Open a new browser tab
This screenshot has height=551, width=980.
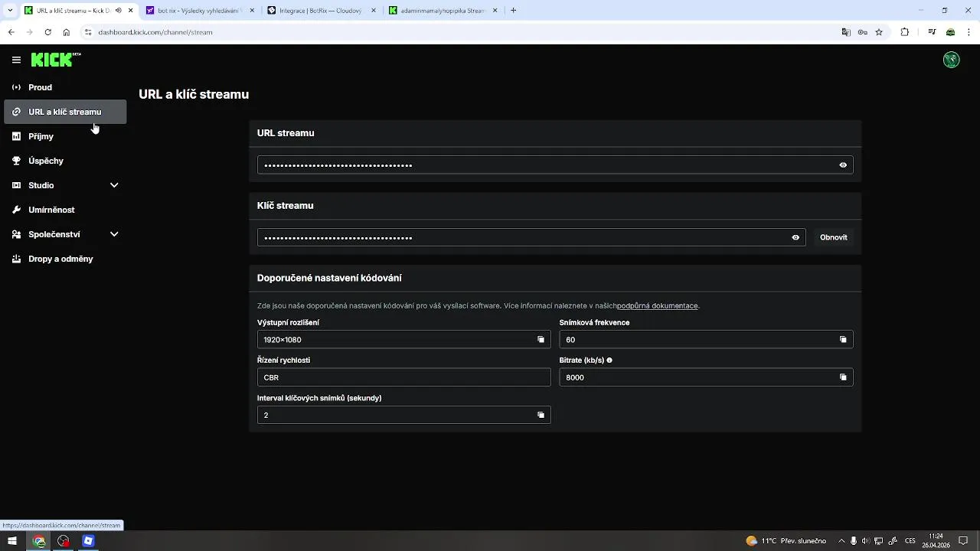[513, 11]
